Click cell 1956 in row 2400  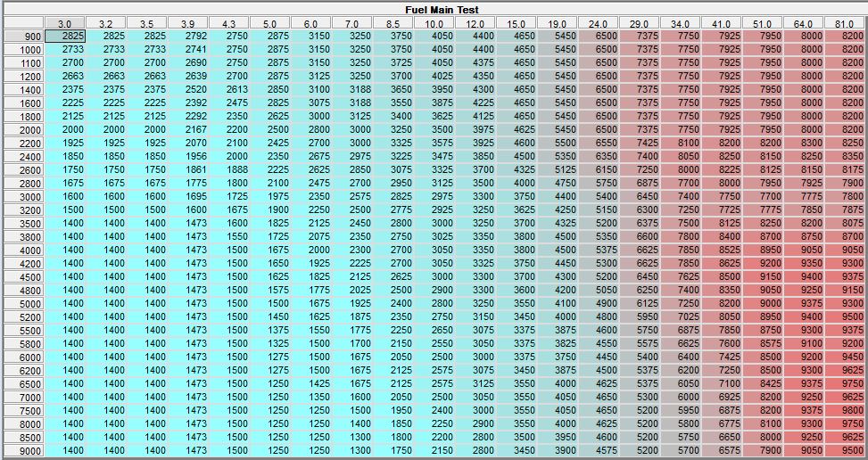188,157
